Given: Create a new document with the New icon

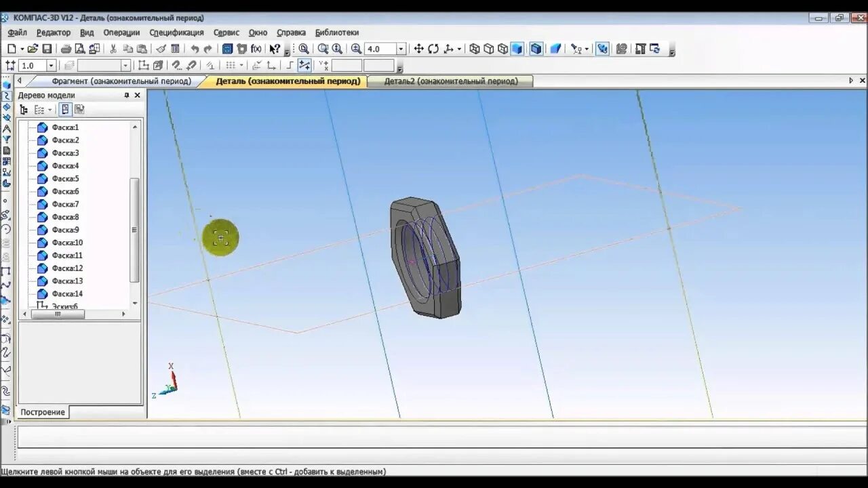Looking at the screenshot, I should 12,49.
